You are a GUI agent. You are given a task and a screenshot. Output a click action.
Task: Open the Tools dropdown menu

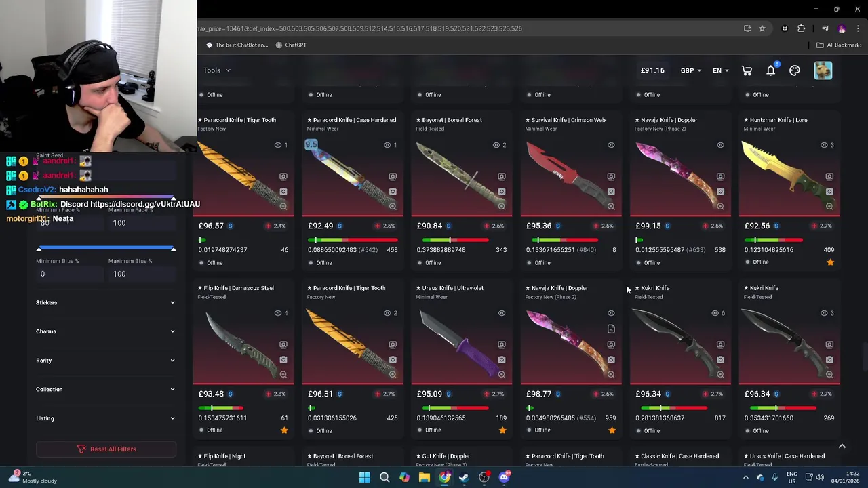[216, 70]
